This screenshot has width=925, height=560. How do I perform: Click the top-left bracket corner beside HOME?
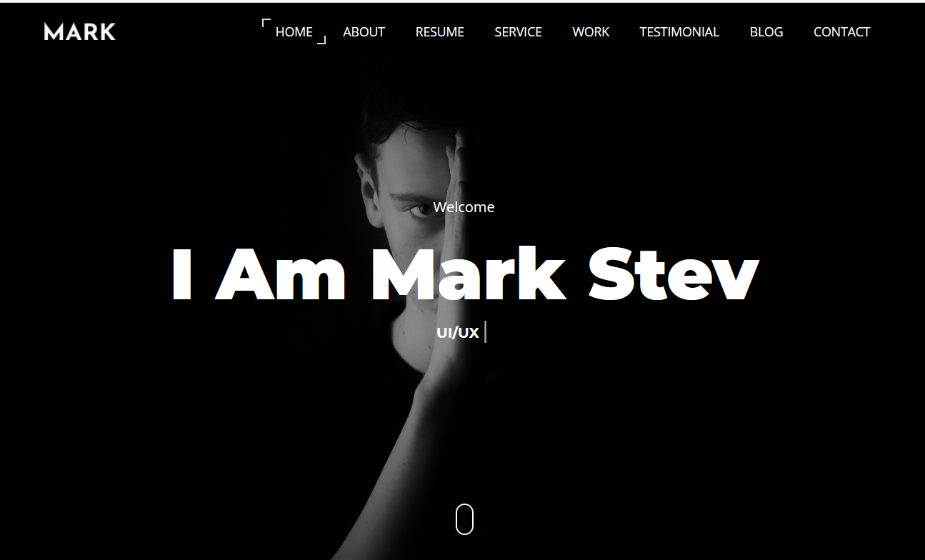(x=266, y=23)
